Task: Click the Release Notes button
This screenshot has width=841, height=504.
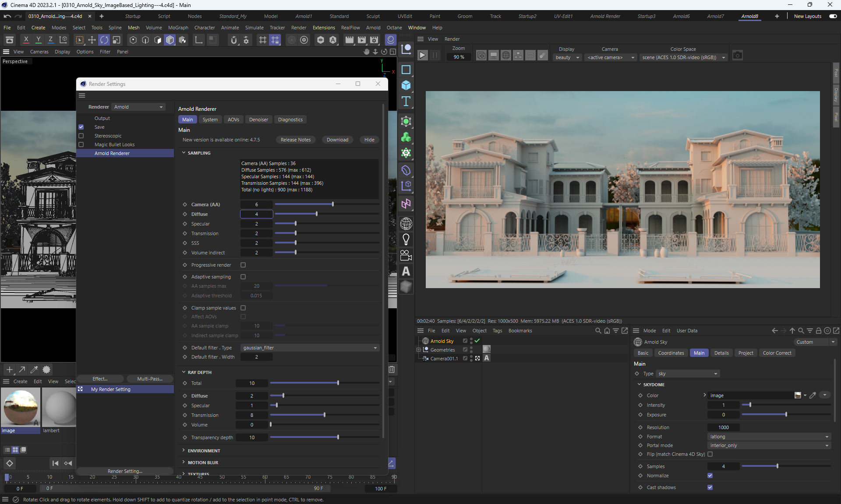Action: coord(295,140)
